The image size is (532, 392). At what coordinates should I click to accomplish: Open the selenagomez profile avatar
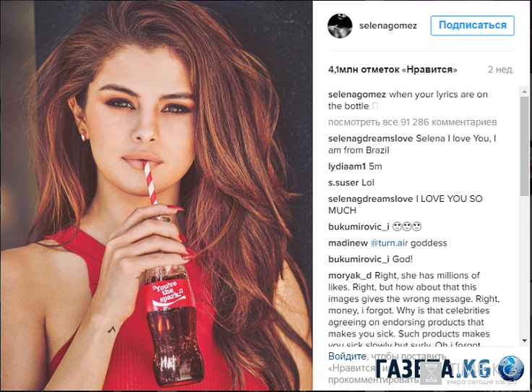(x=340, y=26)
